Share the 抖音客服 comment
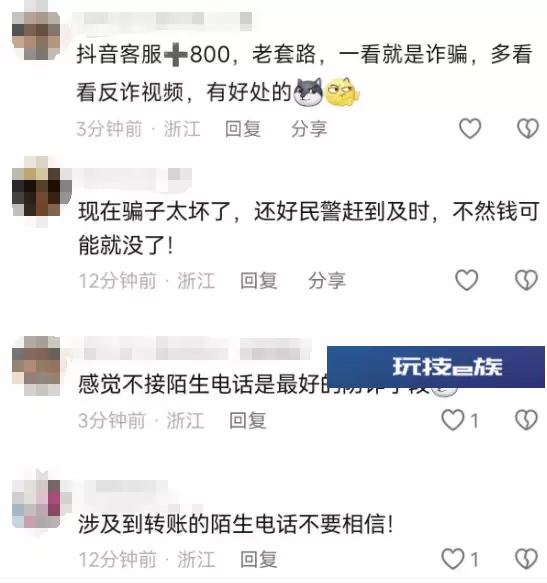The image size is (547, 583). [x=309, y=129]
